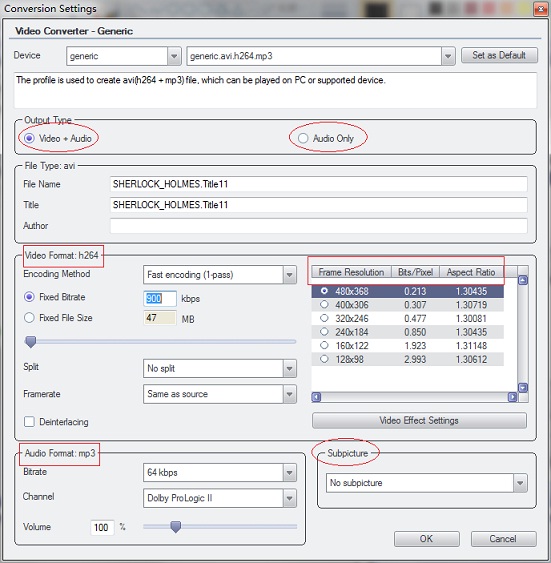Click the resolution list scroll-down arrow
The width and height of the screenshot is (551, 563).
pyautogui.click(x=523, y=388)
